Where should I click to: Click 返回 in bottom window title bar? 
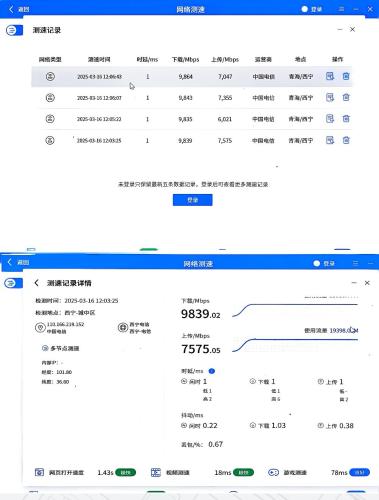[x=19, y=262]
